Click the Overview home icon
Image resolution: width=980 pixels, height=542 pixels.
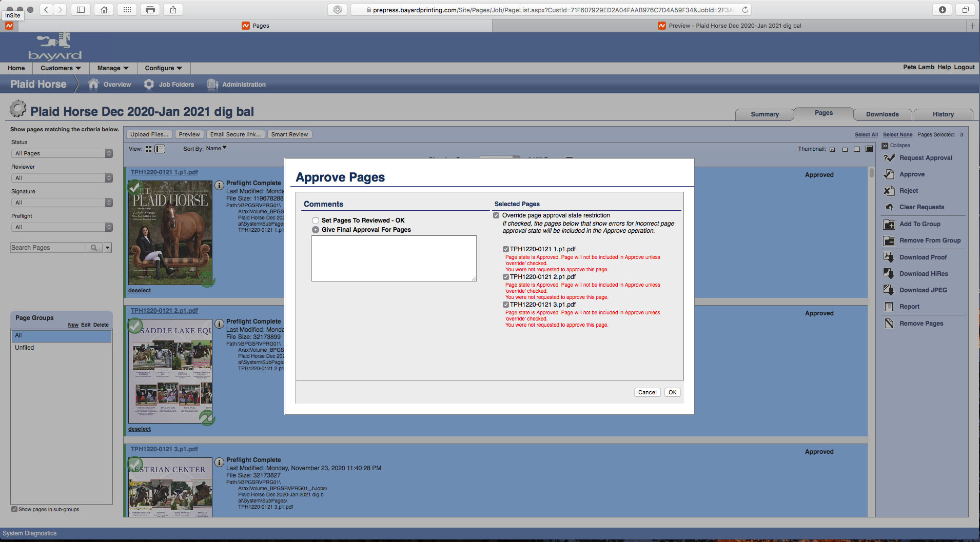click(x=93, y=85)
